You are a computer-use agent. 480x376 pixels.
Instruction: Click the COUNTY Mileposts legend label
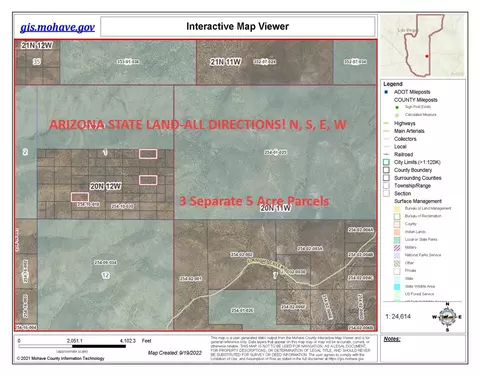click(416, 100)
